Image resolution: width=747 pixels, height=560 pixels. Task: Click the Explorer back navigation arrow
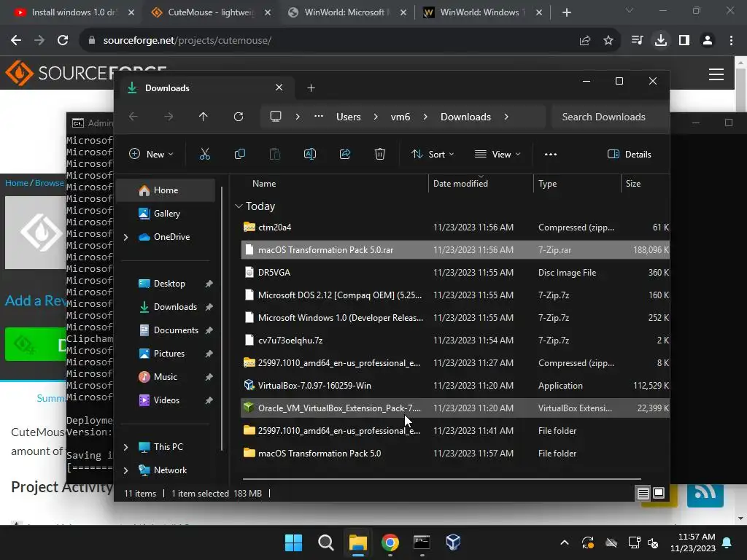[133, 117]
